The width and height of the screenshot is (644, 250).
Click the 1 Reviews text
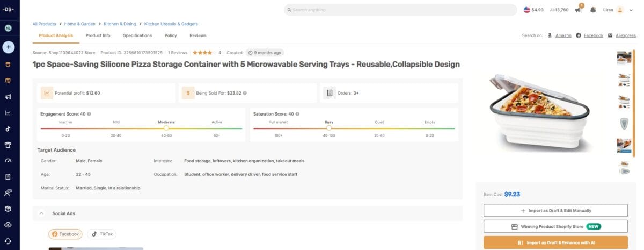click(177, 53)
